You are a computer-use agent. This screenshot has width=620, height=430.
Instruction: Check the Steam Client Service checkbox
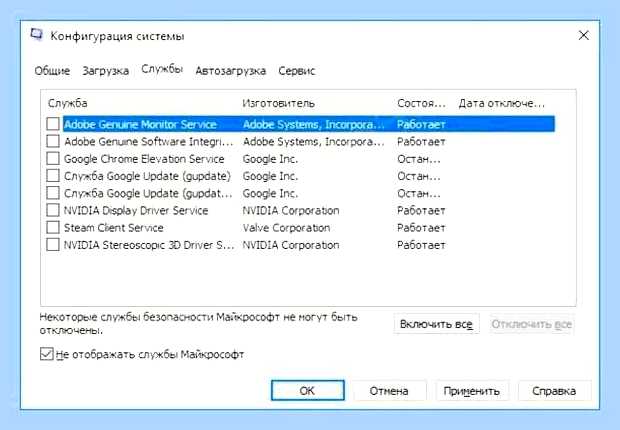[53, 227]
